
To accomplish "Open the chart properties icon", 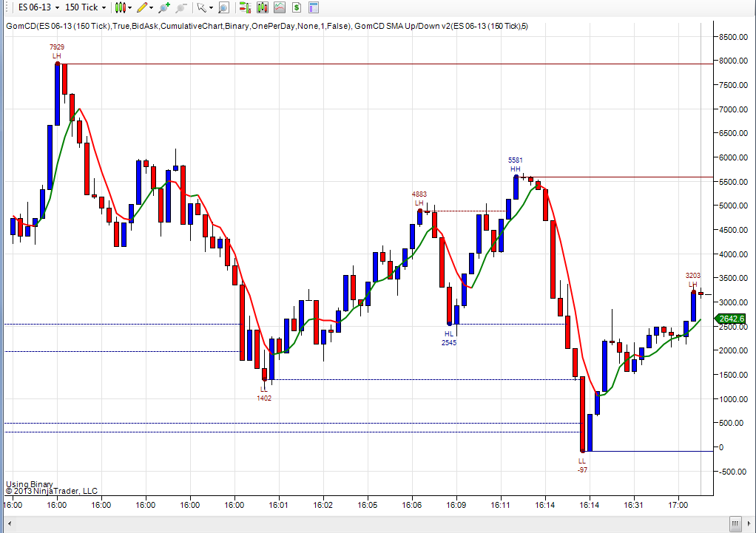I will 314,7.
